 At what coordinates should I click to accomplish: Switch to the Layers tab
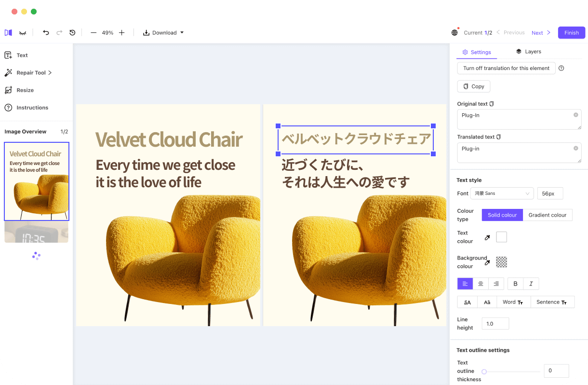pyautogui.click(x=528, y=52)
